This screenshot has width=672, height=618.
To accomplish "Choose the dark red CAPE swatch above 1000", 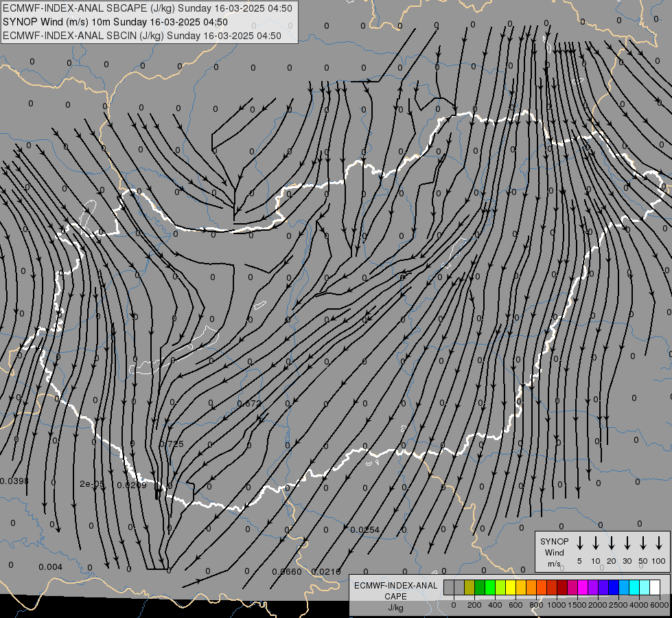I will pyautogui.click(x=563, y=587).
